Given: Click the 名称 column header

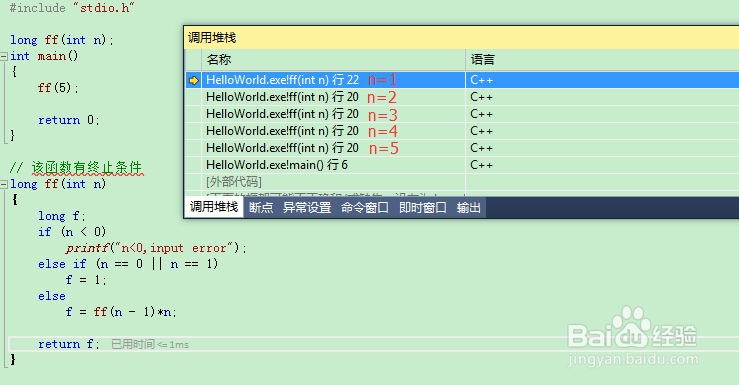Looking at the screenshot, I should 333,60.
